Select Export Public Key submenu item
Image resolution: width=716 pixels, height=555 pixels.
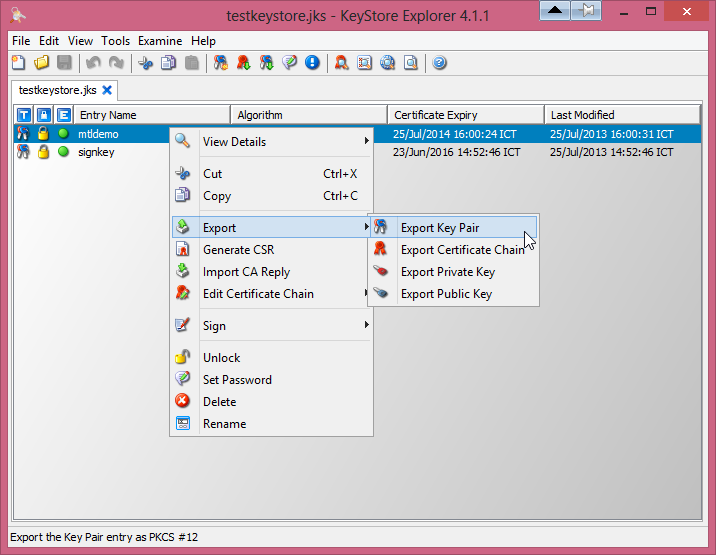point(453,294)
